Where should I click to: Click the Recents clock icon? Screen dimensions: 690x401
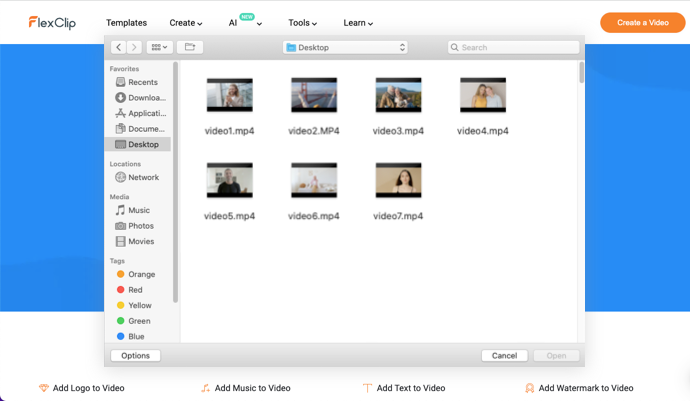[120, 82]
